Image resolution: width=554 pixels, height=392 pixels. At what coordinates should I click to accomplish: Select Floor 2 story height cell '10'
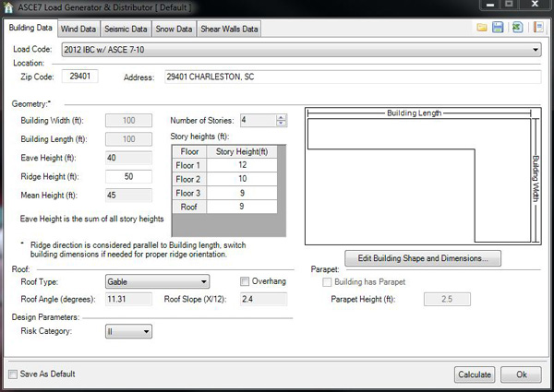point(242,179)
